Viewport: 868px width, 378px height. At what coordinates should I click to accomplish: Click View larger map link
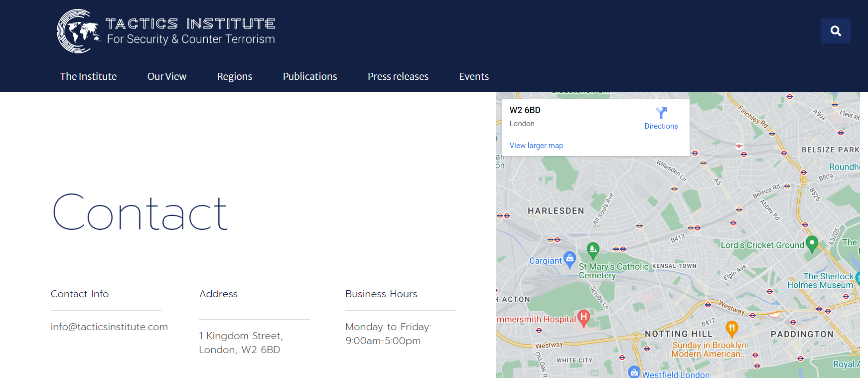[x=536, y=146]
